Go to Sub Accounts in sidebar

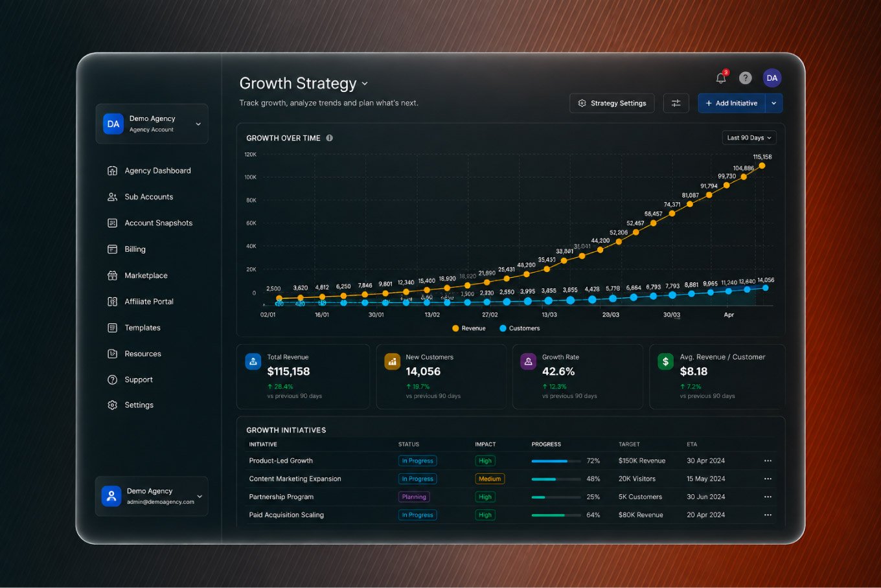click(x=149, y=197)
